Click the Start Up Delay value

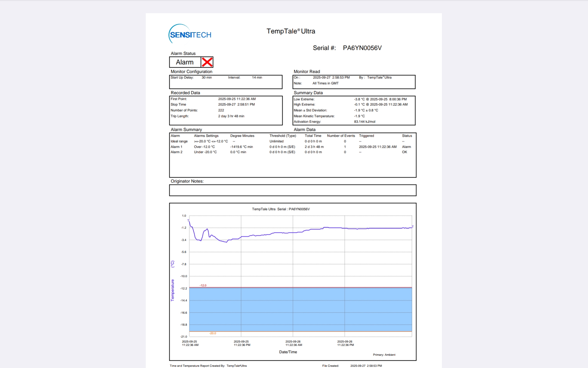coord(207,78)
